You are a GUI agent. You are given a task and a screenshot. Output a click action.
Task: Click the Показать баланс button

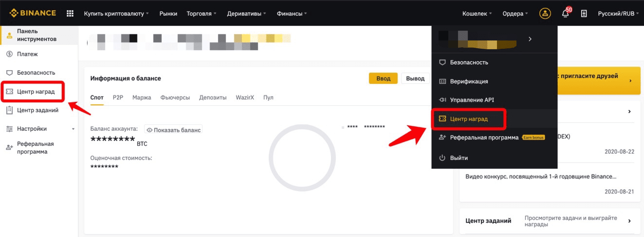[173, 130]
